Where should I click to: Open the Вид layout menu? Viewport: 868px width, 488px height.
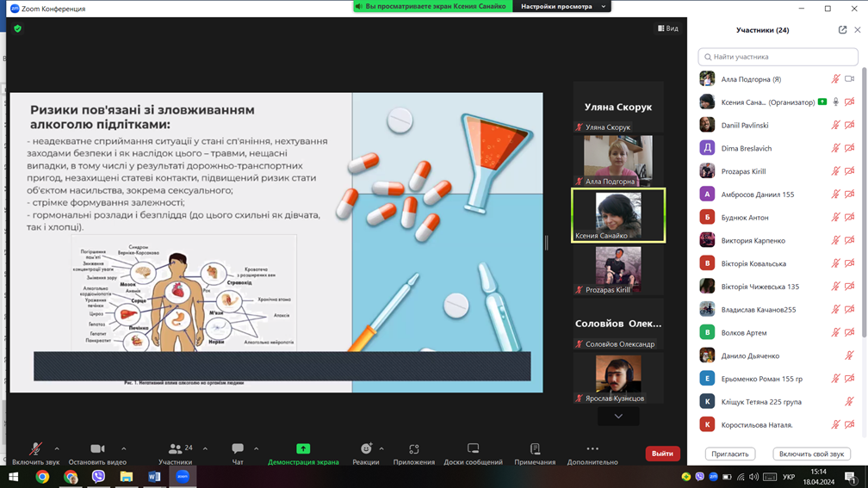tap(667, 28)
